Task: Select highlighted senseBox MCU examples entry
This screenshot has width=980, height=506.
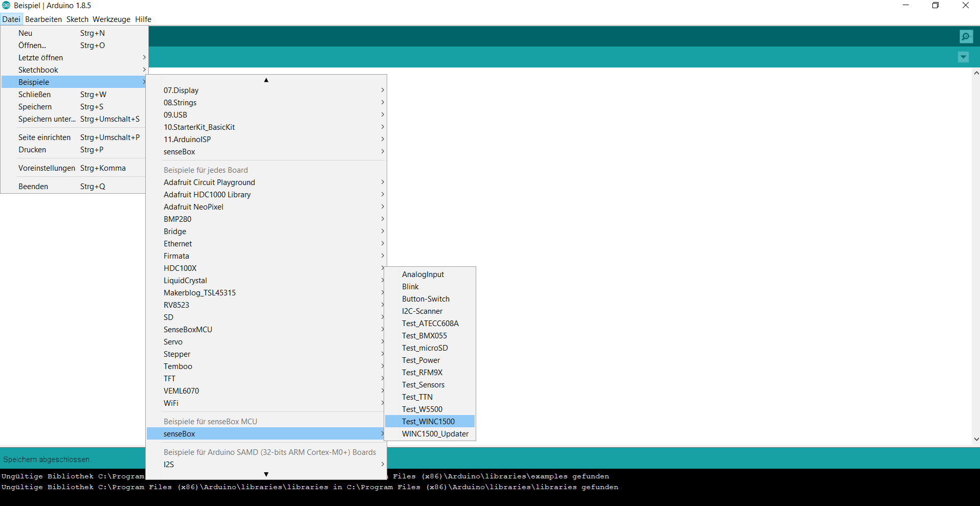Action: [x=266, y=434]
